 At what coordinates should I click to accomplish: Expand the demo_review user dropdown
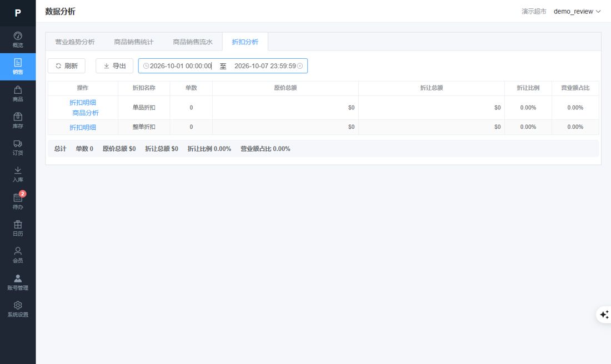click(577, 11)
